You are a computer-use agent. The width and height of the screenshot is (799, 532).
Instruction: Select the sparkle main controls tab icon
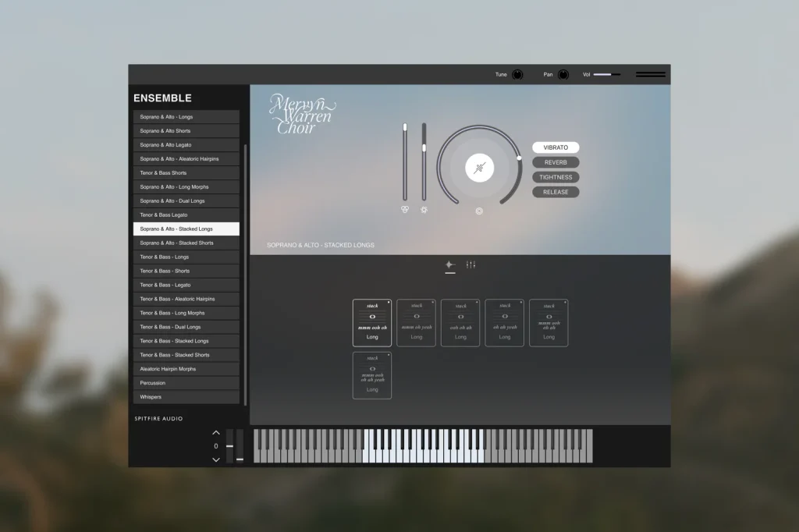click(x=450, y=264)
